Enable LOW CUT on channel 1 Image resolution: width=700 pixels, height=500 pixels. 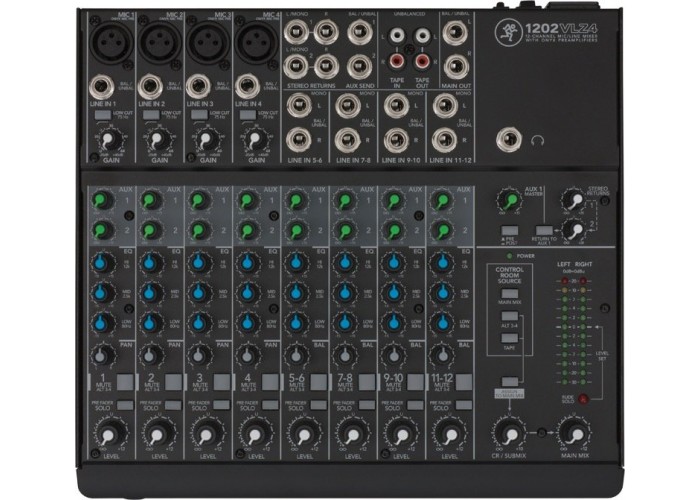pyautogui.click(x=103, y=115)
